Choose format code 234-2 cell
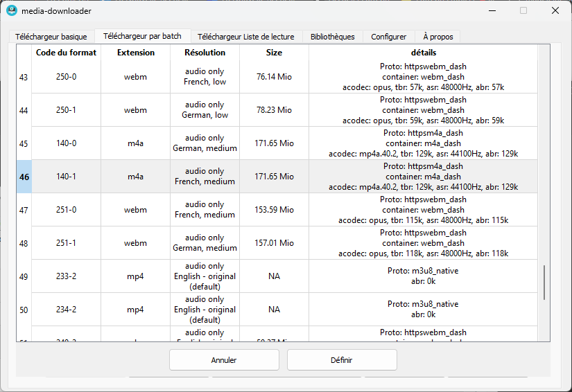The height and width of the screenshot is (392, 572). [x=66, y=310]
